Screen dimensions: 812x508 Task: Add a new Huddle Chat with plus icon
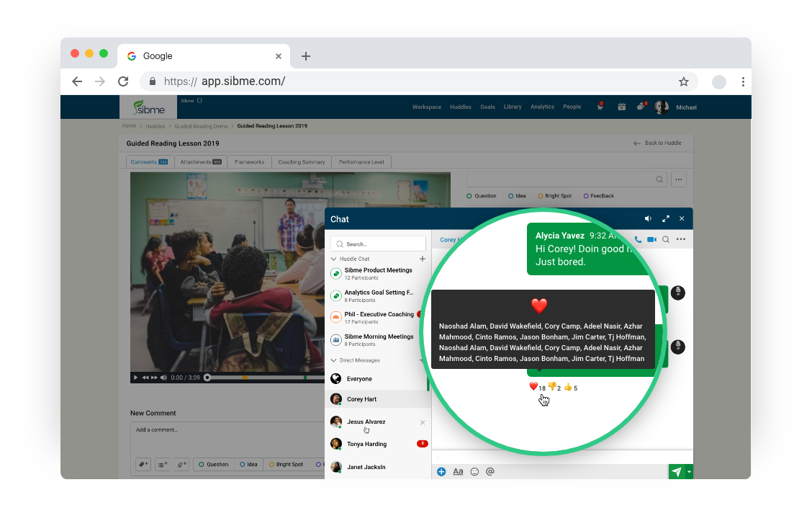(x=423, y=259)
